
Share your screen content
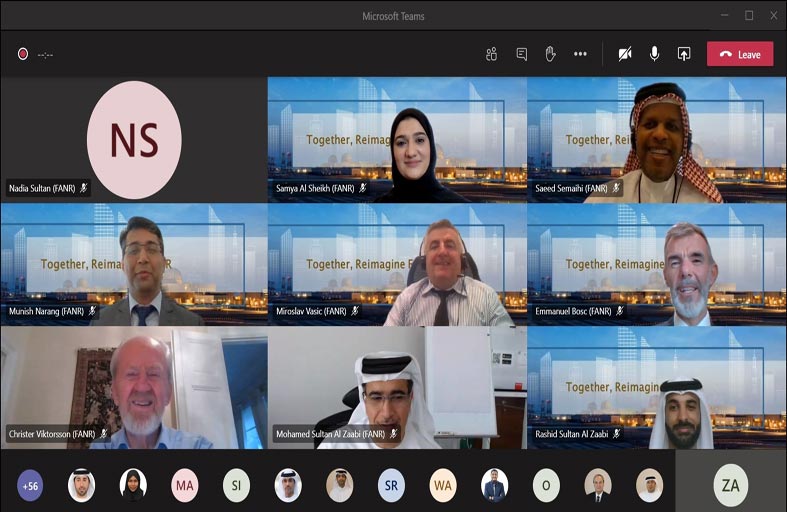click(684, 54)
